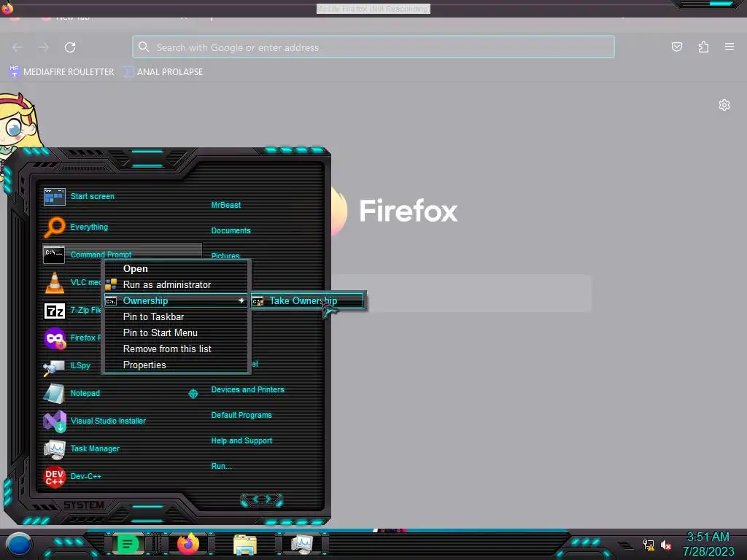Choose Run as administrator
This screenshot has height=560, width=747.
pyautogui.click(x=167, y=285)
